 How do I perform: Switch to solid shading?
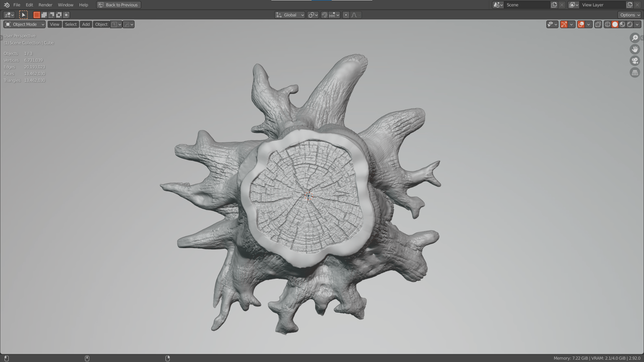pos(615,24)
